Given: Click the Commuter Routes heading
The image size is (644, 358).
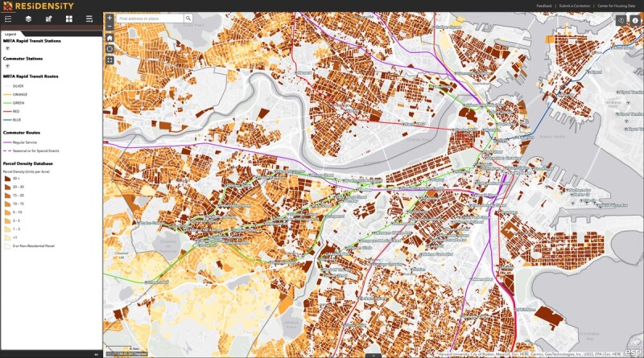Looking at the screenshot, I should (22, 133).
